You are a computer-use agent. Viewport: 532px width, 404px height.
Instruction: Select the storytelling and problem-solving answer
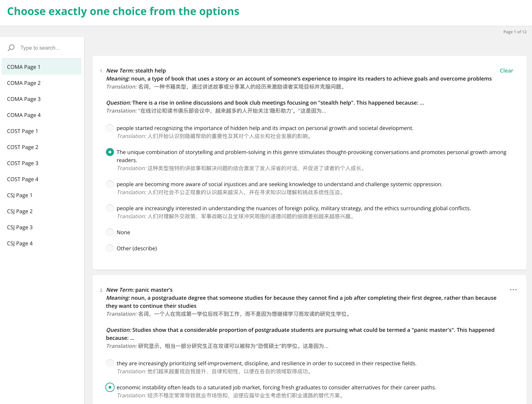(110, 152)
